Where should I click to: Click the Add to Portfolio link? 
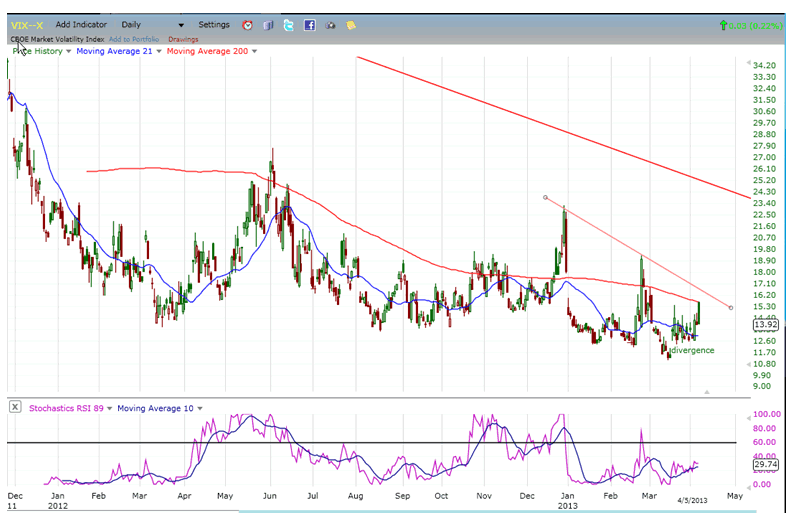(133, 39)
